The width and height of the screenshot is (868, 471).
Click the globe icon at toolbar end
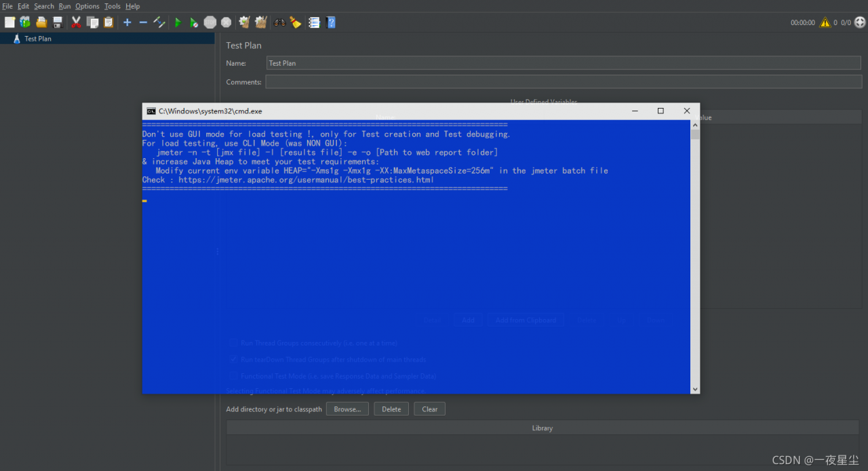click(860, 22)
